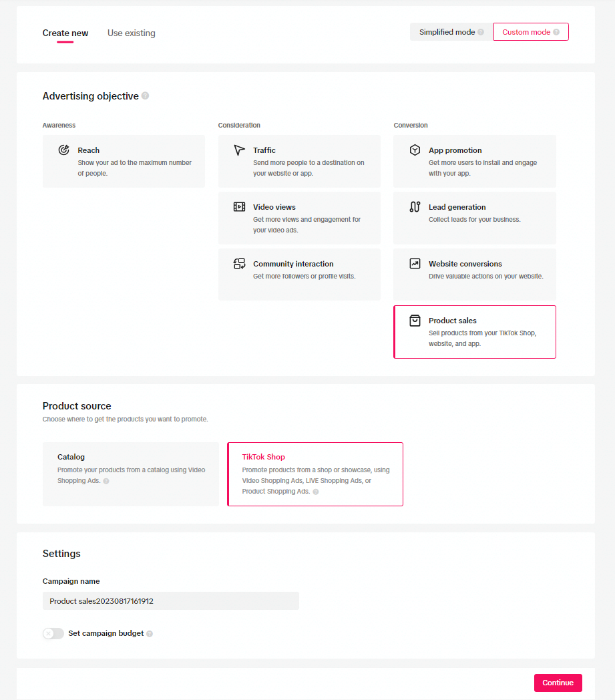This screenshot has height=700, width=615.
Task: Choose Catalog as the product source
Action: click(x=131, y=474)
